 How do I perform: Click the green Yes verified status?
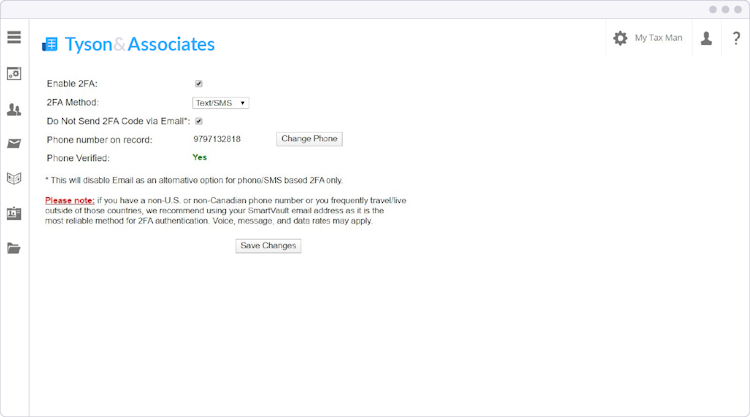click(x=199, y=157)
